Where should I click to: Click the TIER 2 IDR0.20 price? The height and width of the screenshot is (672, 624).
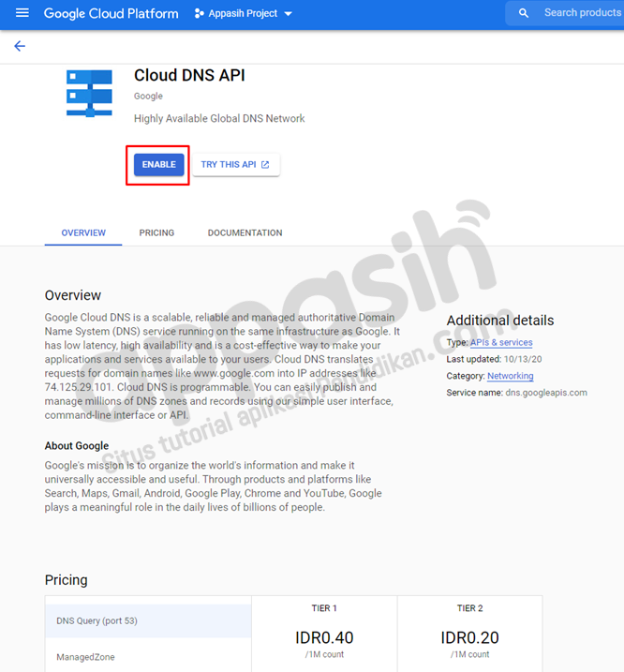coord(469,637)
